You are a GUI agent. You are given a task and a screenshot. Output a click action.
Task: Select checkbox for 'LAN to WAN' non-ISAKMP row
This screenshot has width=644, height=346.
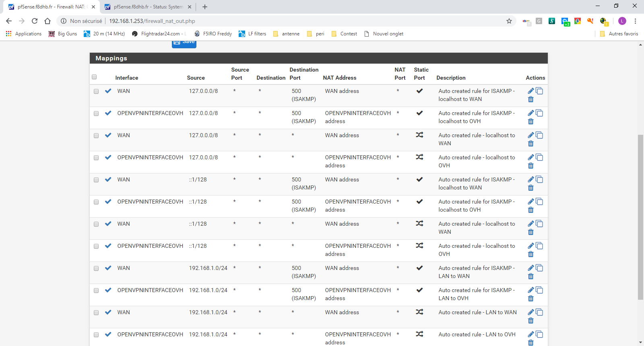(x=96, y=313)
